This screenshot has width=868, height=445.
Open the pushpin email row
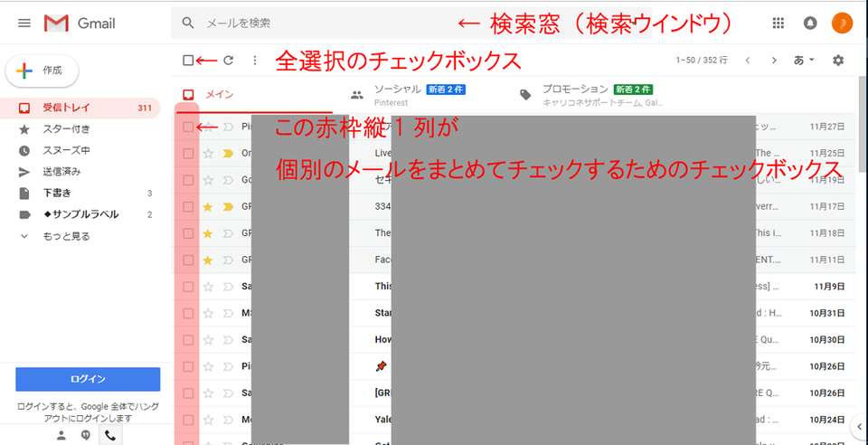(x=513, y=366)
